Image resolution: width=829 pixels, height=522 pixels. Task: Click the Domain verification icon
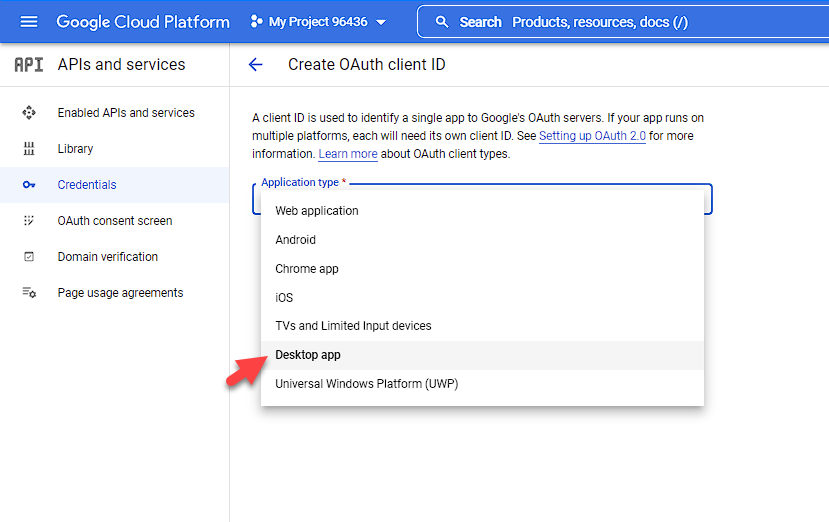pos(29,257)
